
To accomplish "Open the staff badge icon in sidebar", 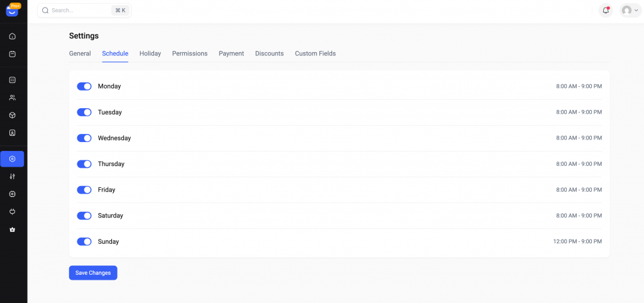I will pyautogui.click(x=13, y=133).
